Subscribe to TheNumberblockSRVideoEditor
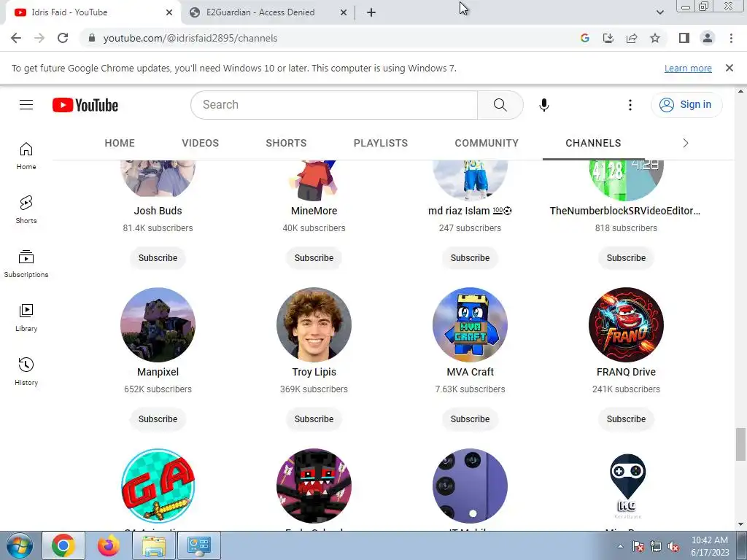747x560 pixels. click(x=626, y=258)
